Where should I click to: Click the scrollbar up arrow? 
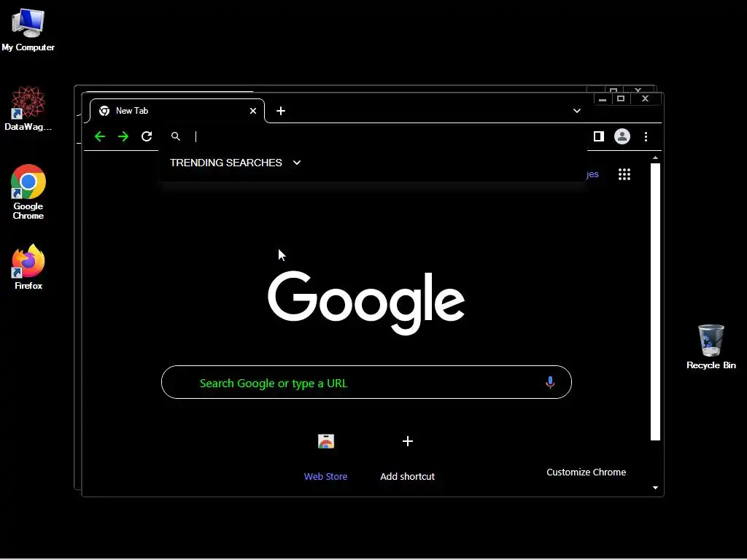(x=656, y=157)
